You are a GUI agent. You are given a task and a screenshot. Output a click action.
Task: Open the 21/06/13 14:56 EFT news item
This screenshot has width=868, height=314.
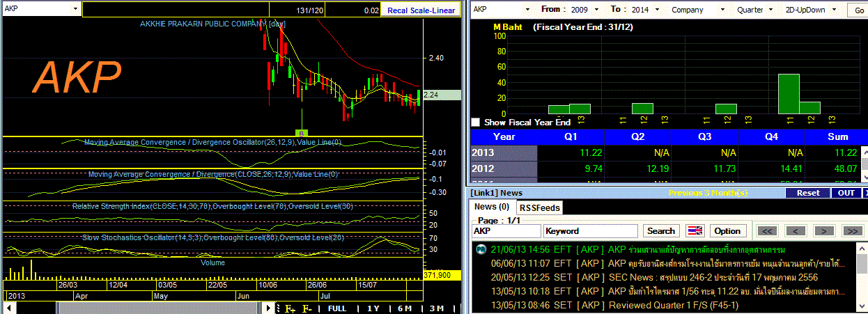(x=637, y=249)
